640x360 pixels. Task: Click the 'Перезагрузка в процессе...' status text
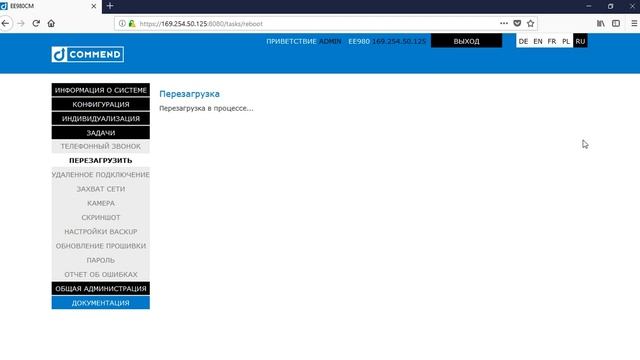[x=206, y=109]
